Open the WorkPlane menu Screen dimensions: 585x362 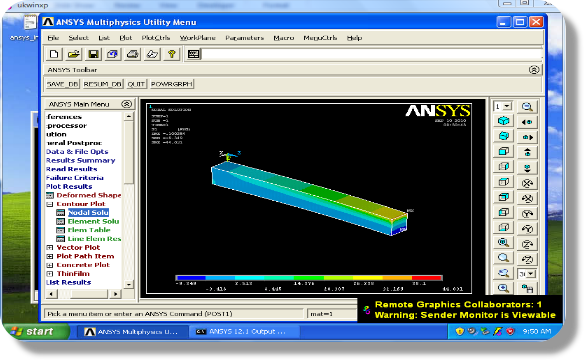(x=197, y=38)
